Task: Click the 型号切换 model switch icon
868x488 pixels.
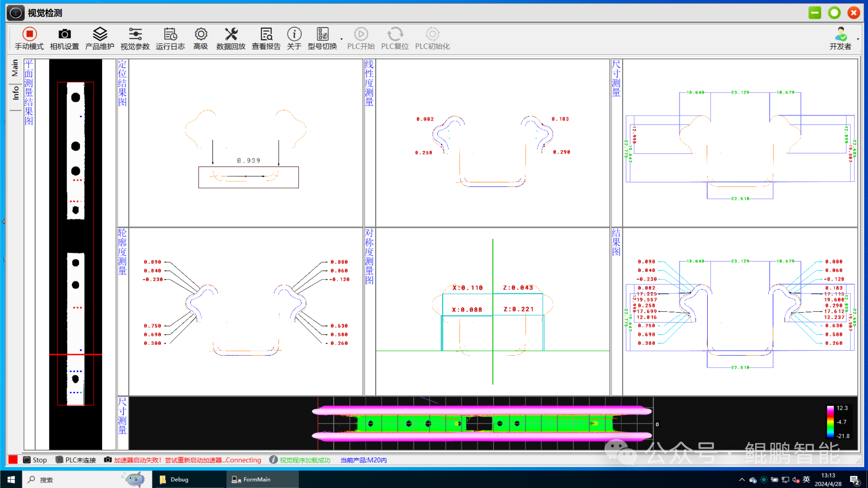Action: [x=322, y=34]
